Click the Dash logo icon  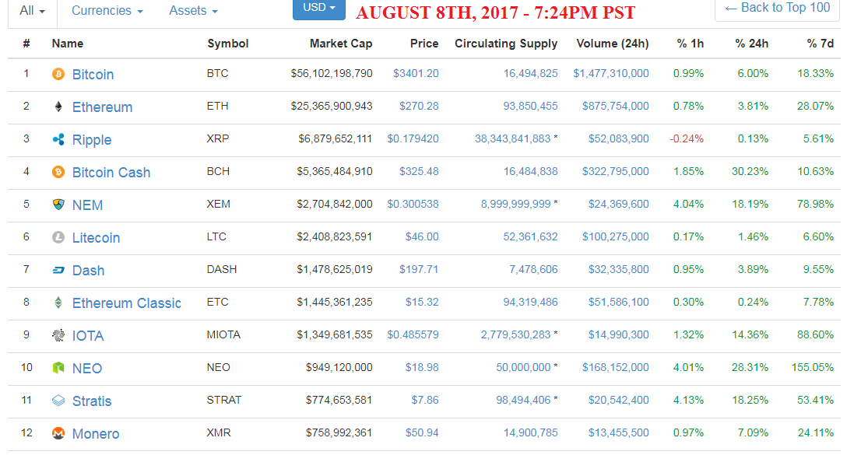click(x=58, y=271)
